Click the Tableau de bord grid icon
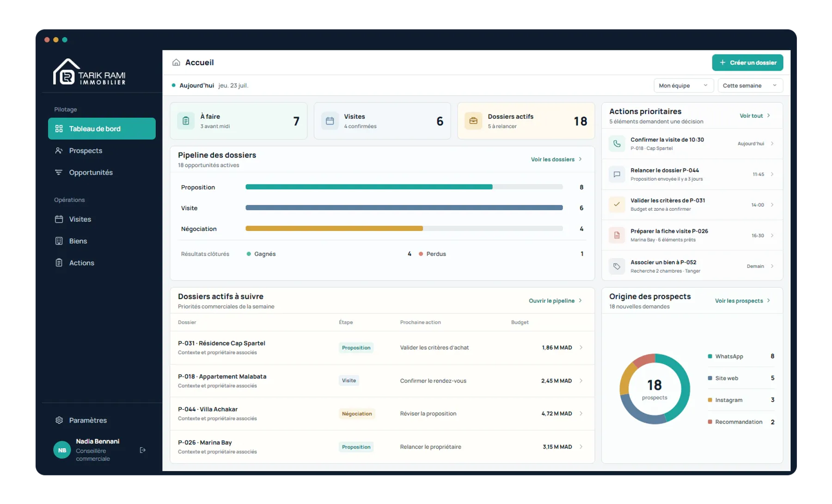 59,128
